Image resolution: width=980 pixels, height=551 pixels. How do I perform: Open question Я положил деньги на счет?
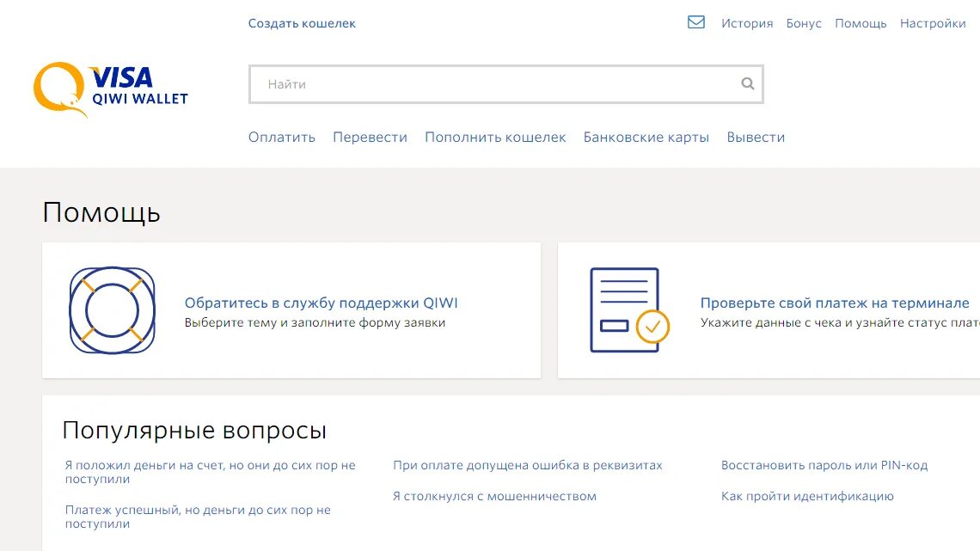pyautogui.click(x=210, y=472)
